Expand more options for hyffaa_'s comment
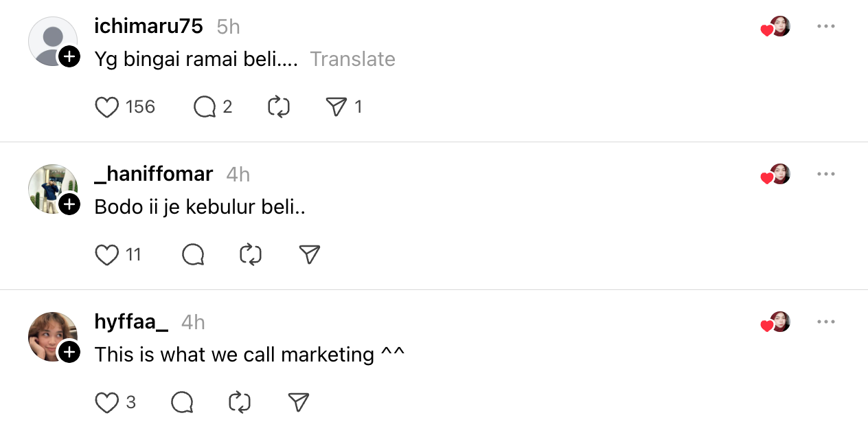 (x=825, y=322)
